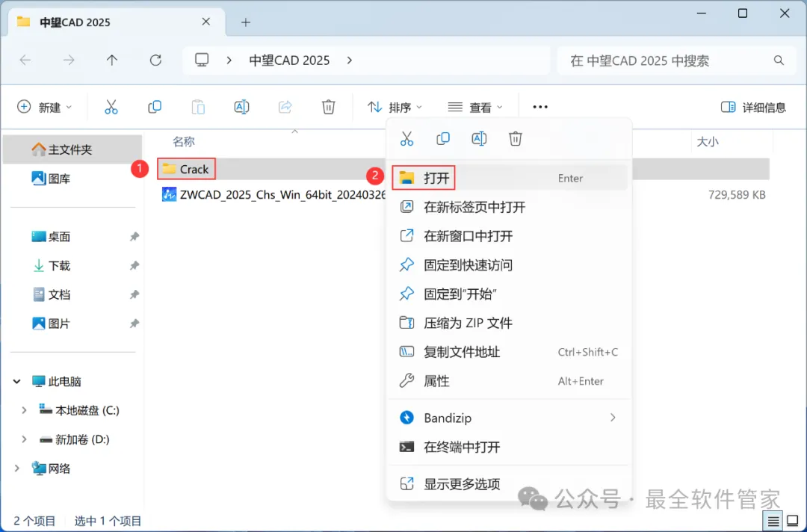Click the search magnifier icon

tap(779, 61)
